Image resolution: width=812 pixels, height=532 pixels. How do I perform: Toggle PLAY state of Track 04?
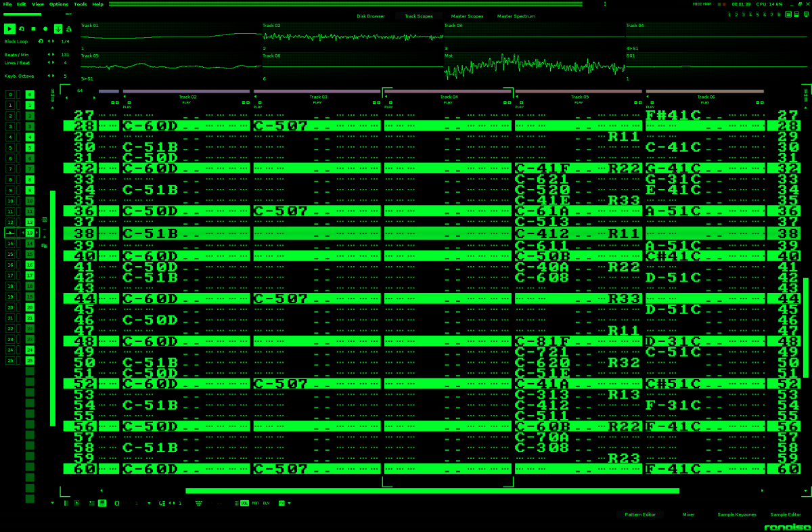[x=448, y=102]
